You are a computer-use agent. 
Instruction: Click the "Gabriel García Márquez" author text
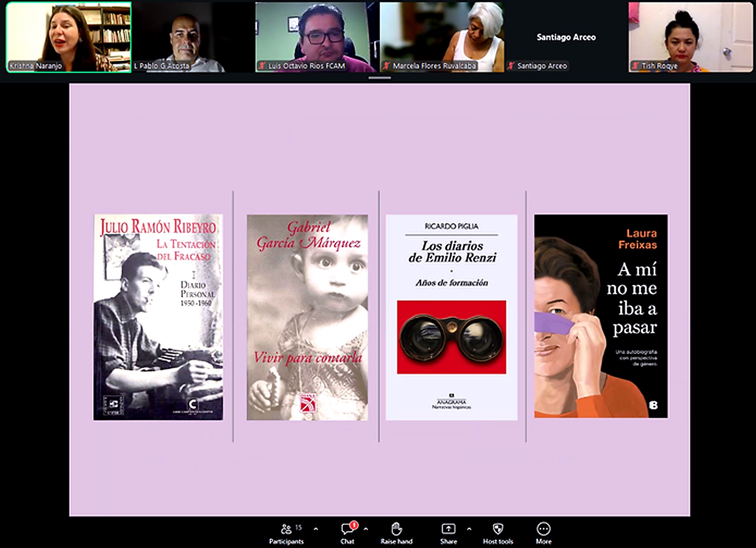click(x=309, y=236)
